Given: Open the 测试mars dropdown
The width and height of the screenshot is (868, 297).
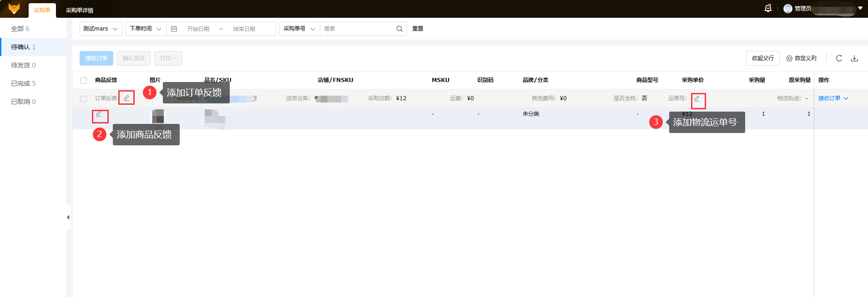Looking at the screenshot, I should point(101,29).
